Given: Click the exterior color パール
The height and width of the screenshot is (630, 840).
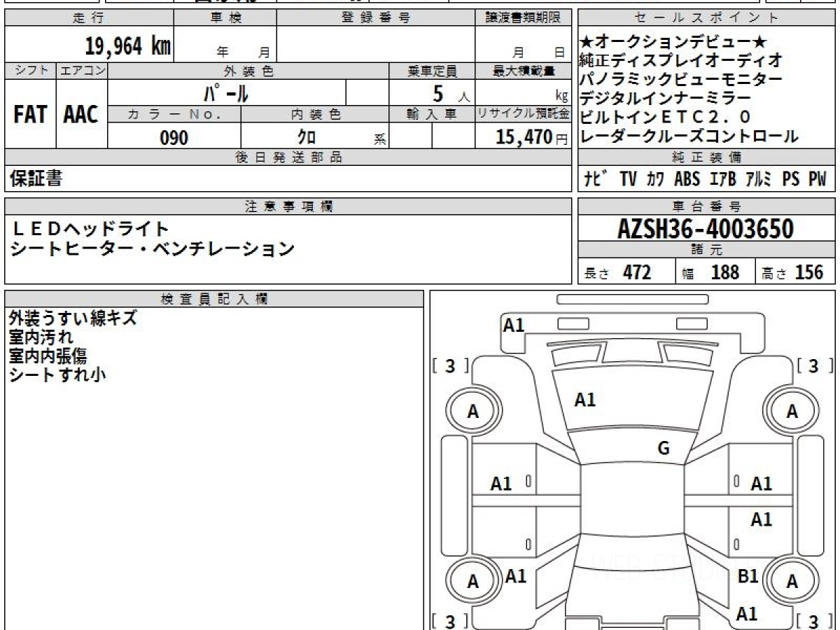Looking at the screenshot, I should [226, 92].
